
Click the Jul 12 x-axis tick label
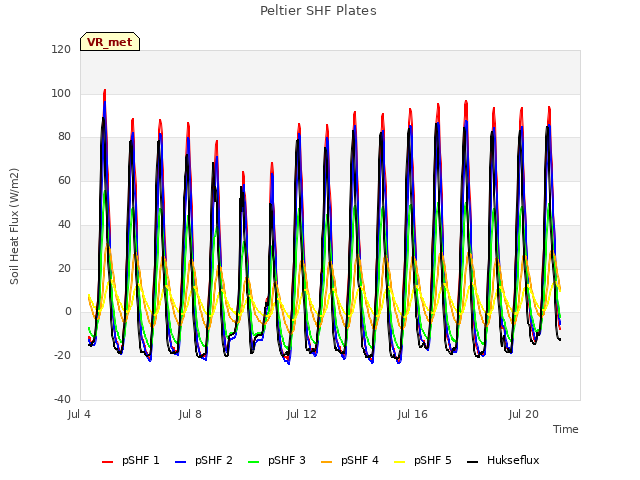[302, 415]
